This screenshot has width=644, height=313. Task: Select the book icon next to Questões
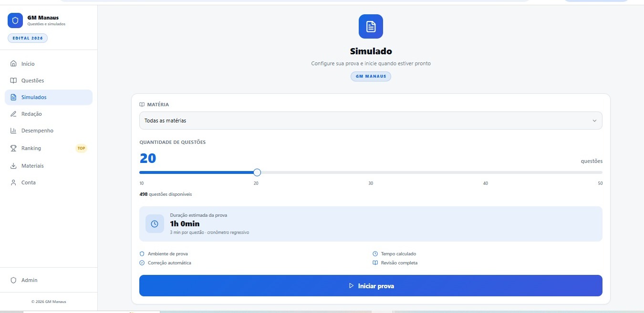coord(14,80)
